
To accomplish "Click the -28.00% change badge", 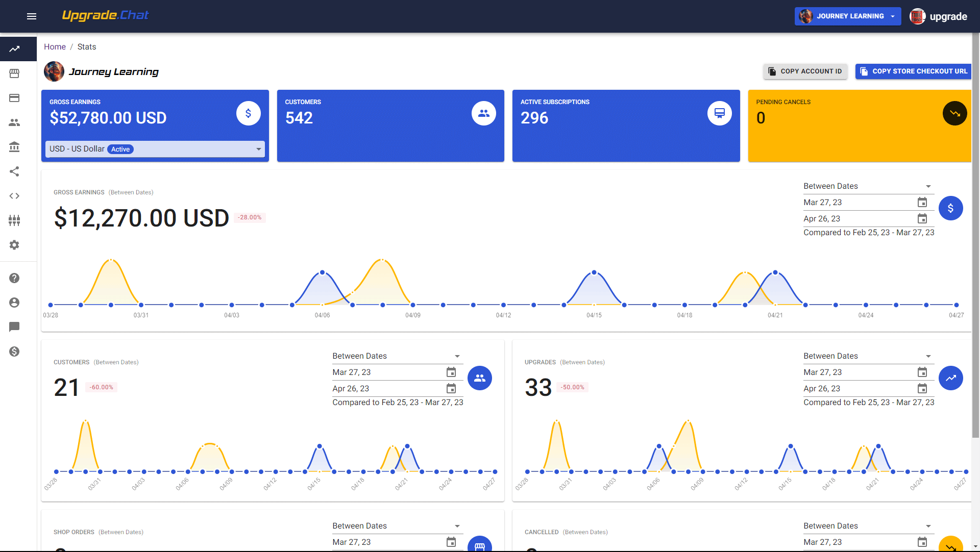I will (x=250, y=217).
